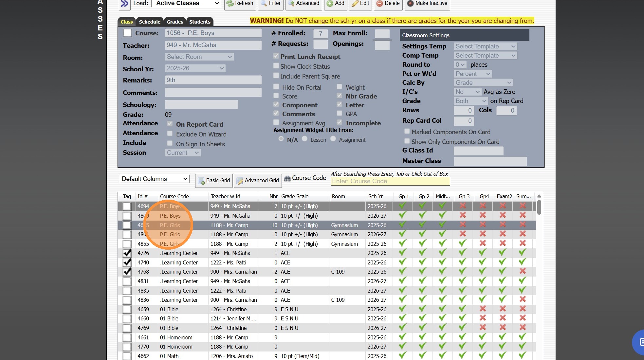Open the Students tab
644x360 pixels.
pyautogui.click(x=199, y=22)
